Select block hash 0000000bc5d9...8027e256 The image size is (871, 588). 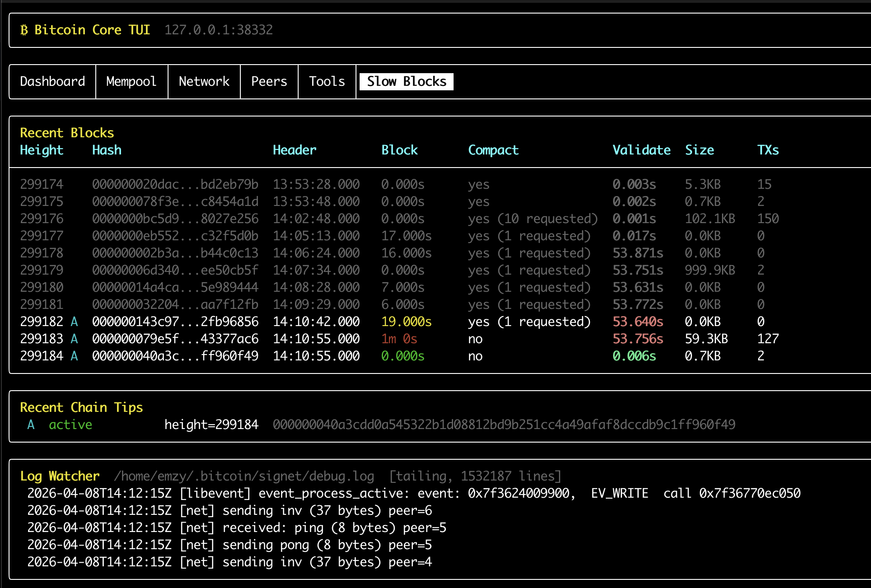coord(175,219)
